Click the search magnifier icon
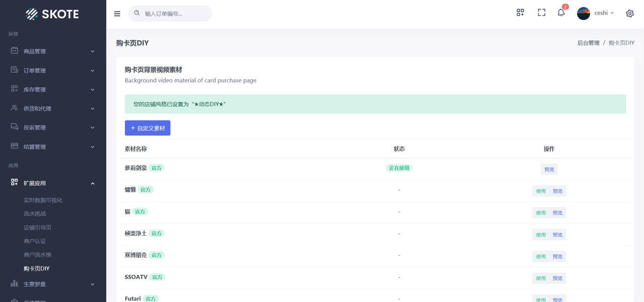The height and width of the screenshot is (302, 644). coord(137,13)
